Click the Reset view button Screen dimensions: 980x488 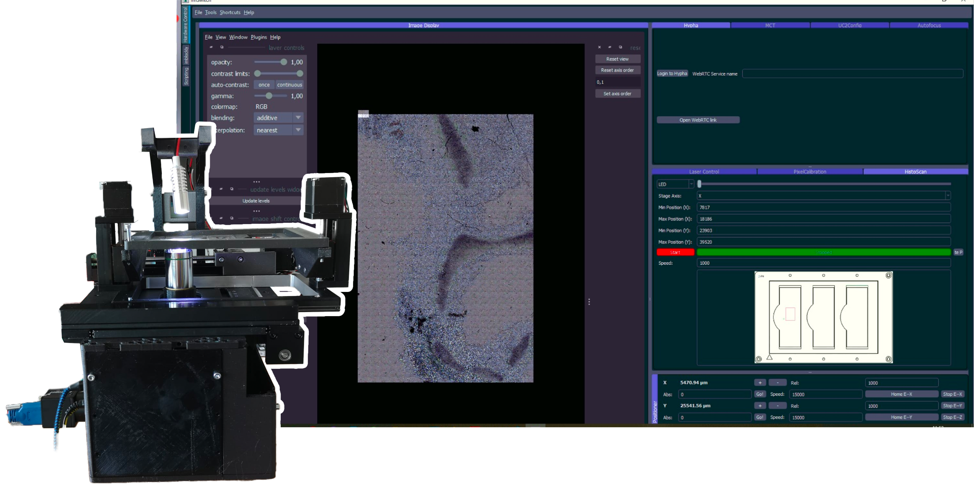click(x=617, y=59)
